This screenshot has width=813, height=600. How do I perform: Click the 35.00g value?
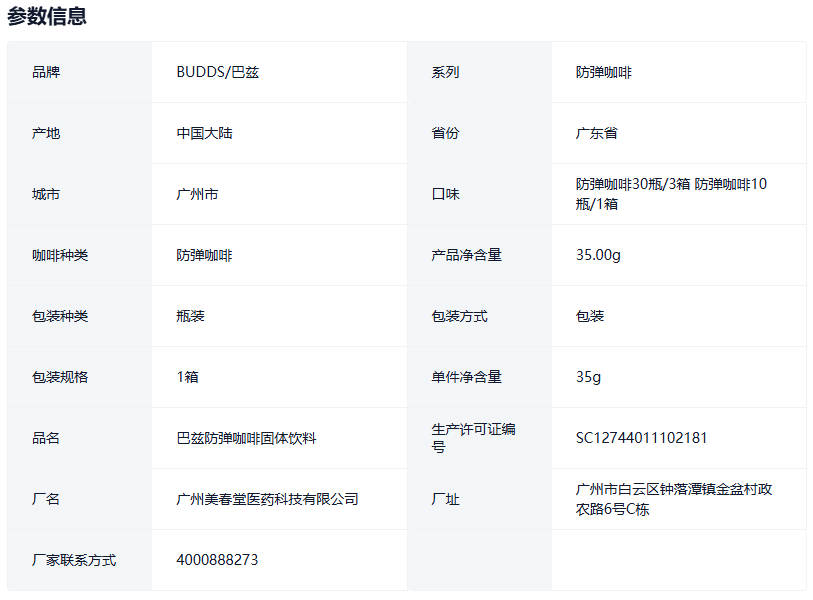598,255
